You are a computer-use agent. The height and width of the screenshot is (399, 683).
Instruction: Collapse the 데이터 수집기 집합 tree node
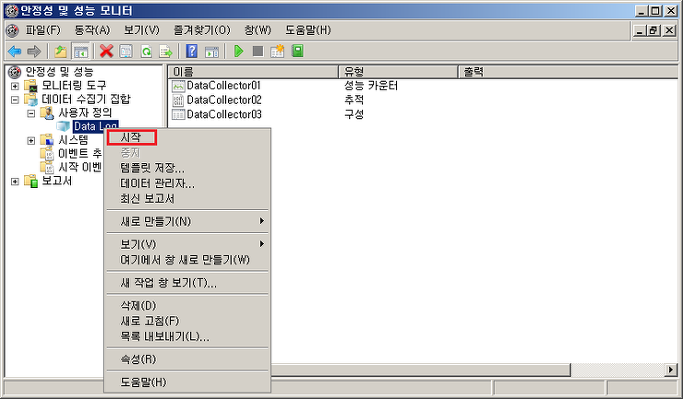pyautogui.click(x=15, y=100)
